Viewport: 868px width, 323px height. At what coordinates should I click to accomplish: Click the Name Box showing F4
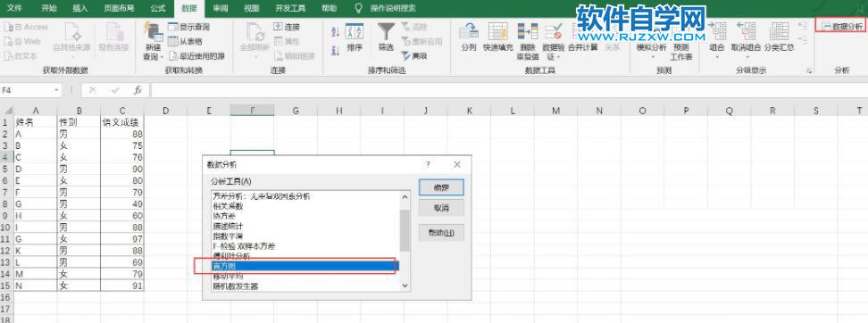point(27,90)
